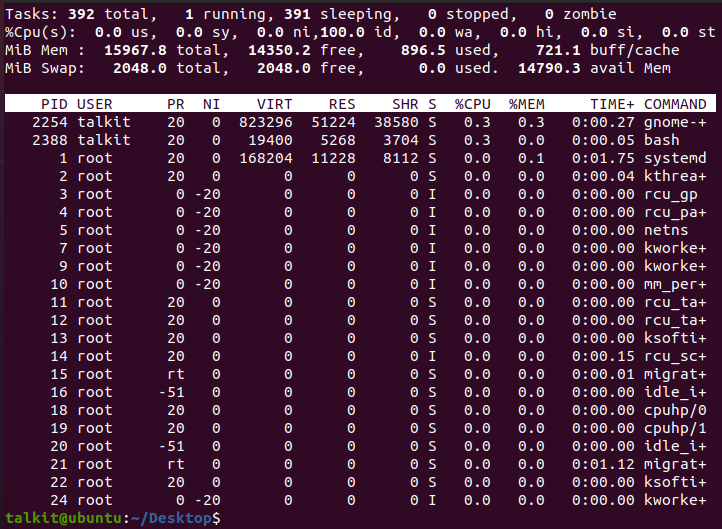Click the 168204 VIRT value
722x529 pixels.
pyautogui.click(x=266, y=158)
